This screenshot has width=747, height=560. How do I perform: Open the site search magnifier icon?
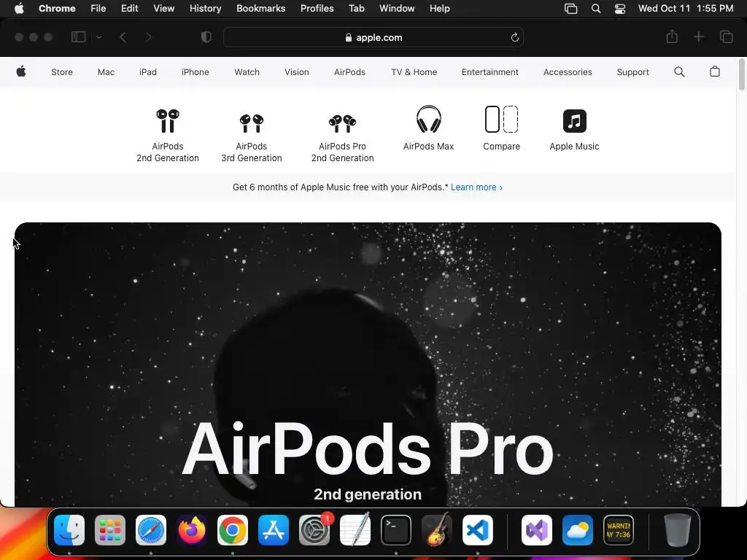[x=679, y=72]
